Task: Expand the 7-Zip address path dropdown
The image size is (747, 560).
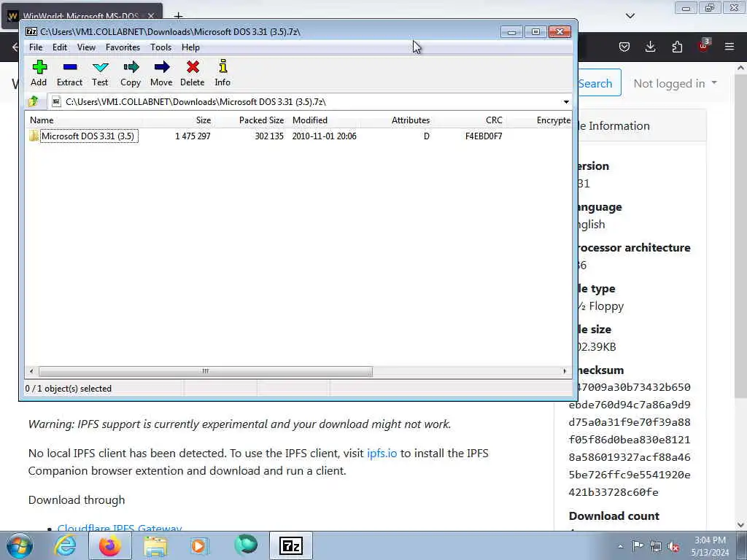Action: [x=566, y=102]
